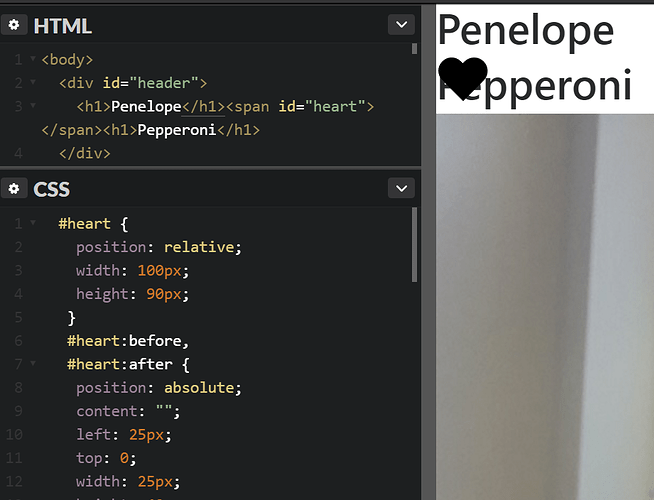The width and height of the screenshot is (654, 500).
Task: Select the CSS panel title
Action: [51, 189]
